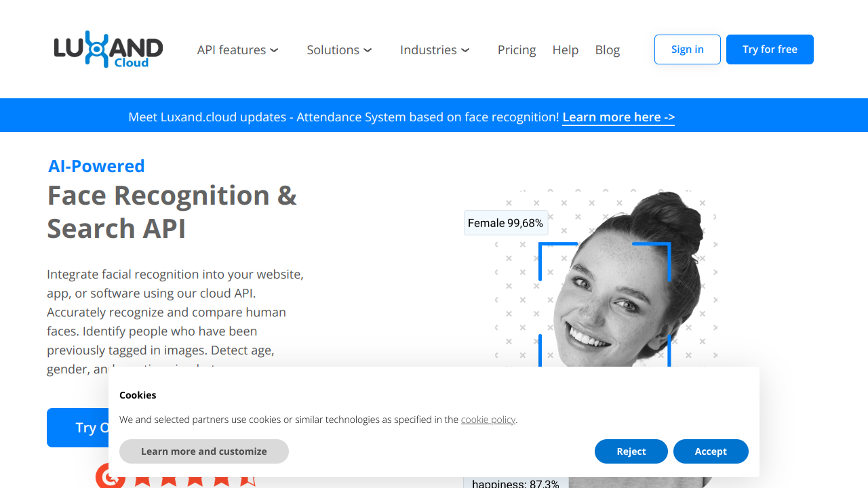Expand the Industries dropdown

click(435, 50)
